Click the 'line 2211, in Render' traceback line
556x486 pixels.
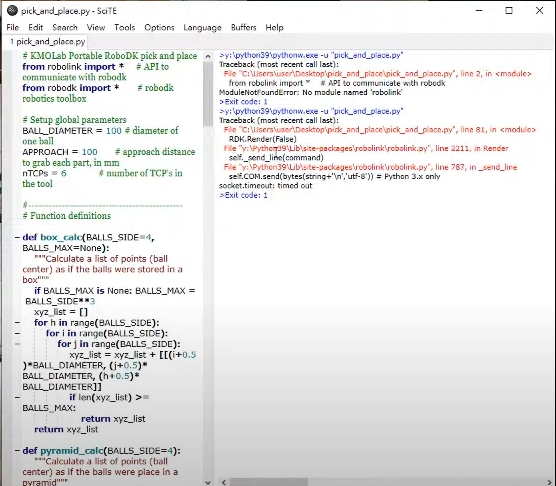(366, 149)
